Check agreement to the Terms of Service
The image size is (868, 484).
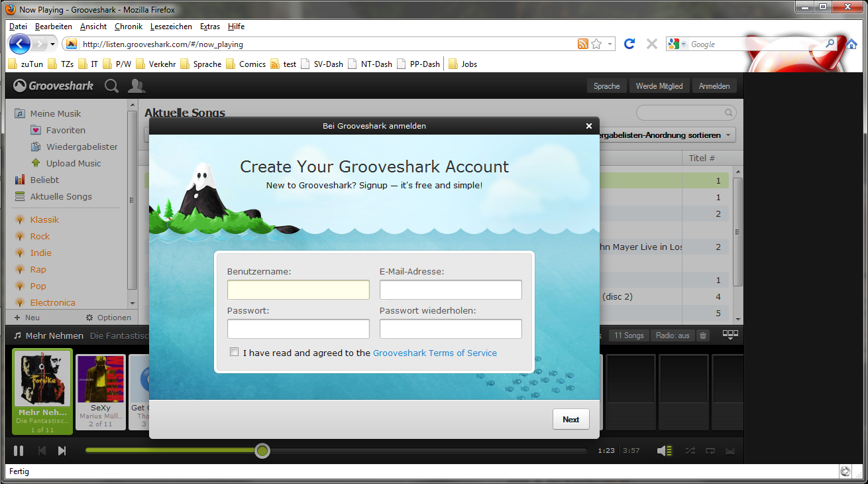234,351
